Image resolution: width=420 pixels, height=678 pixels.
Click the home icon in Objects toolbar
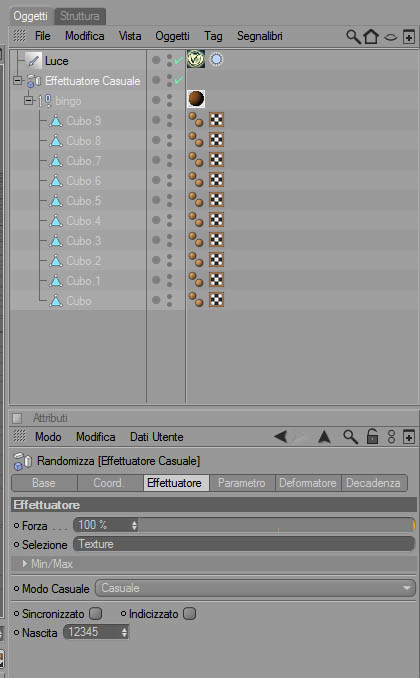coord(371,37)
